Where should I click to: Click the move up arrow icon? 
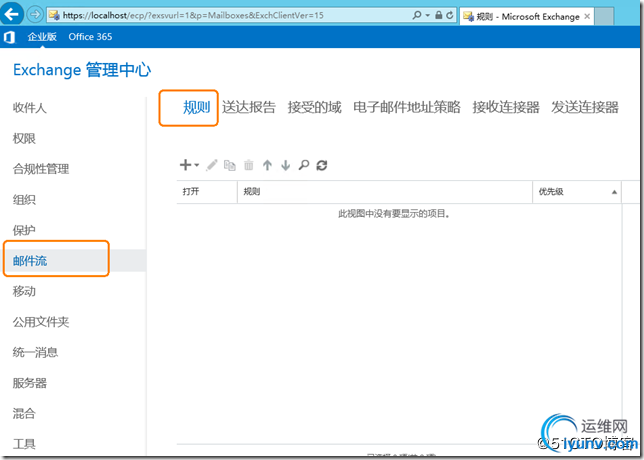coord(267,165)
